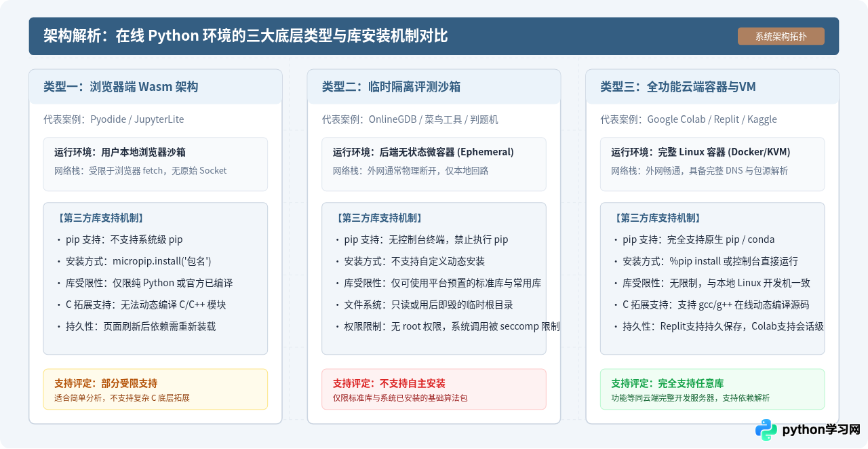Click 网络栈：外网畅通 DNS line
The height and width of the screenshot is (449, 868).
pos(699,171)
